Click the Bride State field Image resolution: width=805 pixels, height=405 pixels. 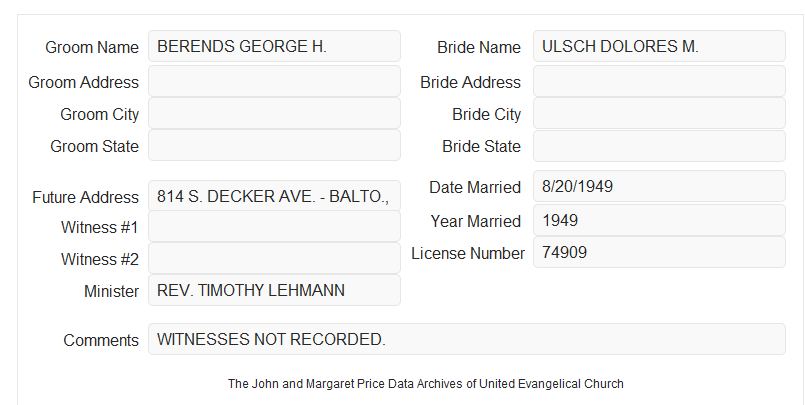pos(659,146)
